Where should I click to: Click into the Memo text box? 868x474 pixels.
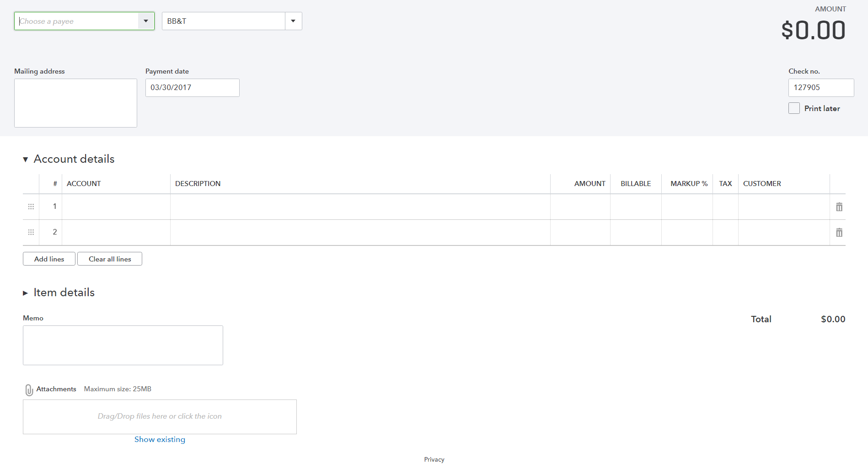pyautogui.click(x=123, y=345)
